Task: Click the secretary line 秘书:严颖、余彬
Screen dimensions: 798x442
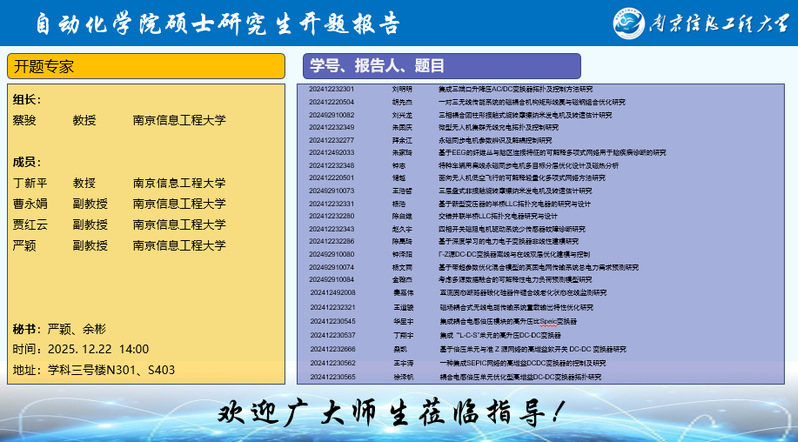Action: point(58,329)
